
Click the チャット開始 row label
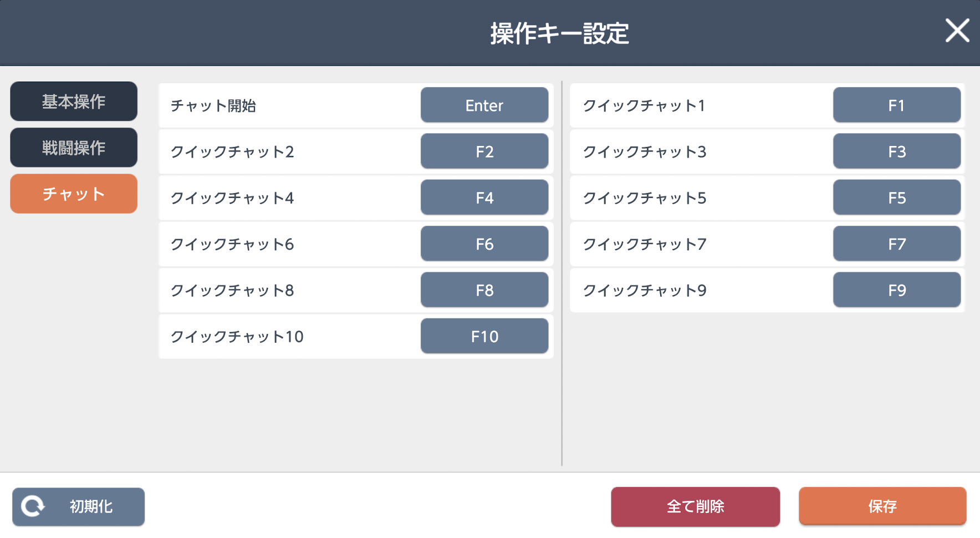(x=213, y=105)
